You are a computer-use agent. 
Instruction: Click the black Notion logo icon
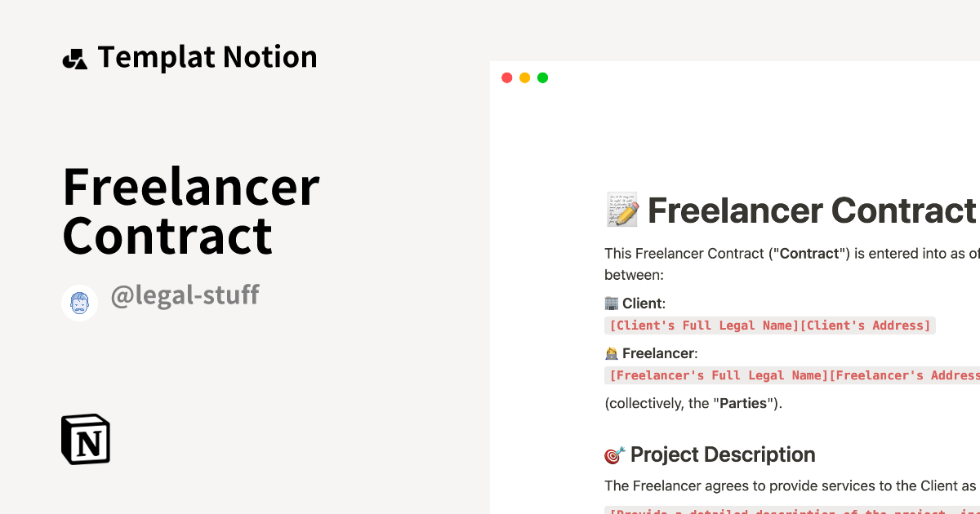coord(85,439)
